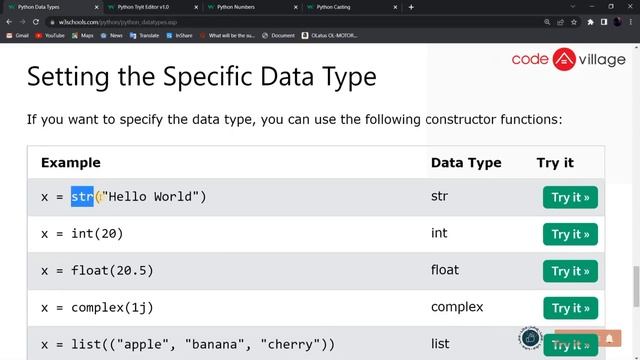Viewport: 640px width, 360px height.
Task: Open the Chrome profile avatar
Action: pos(617,22)
